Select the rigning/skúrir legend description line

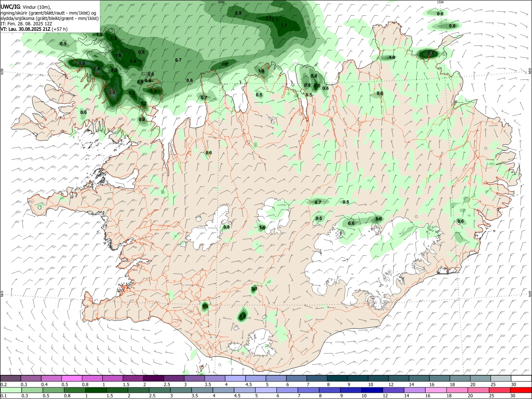pyautogui.click(x=48, y=13)
